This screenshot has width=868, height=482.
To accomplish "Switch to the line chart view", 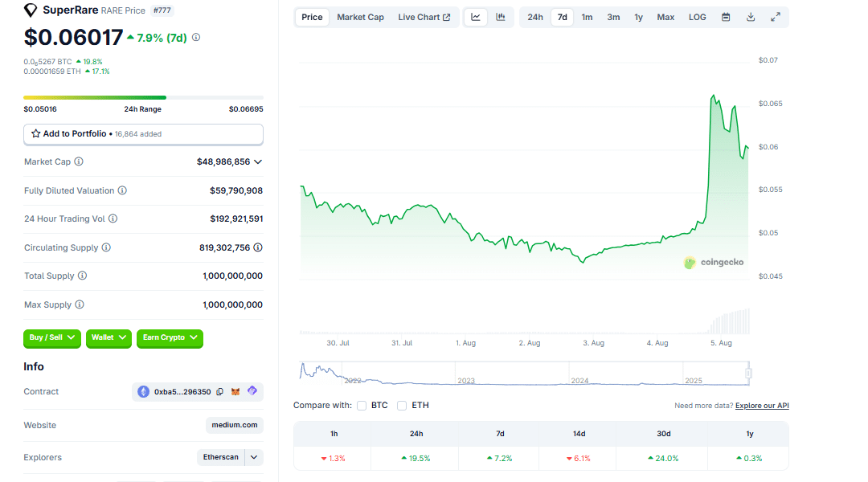I will [476, 17].
